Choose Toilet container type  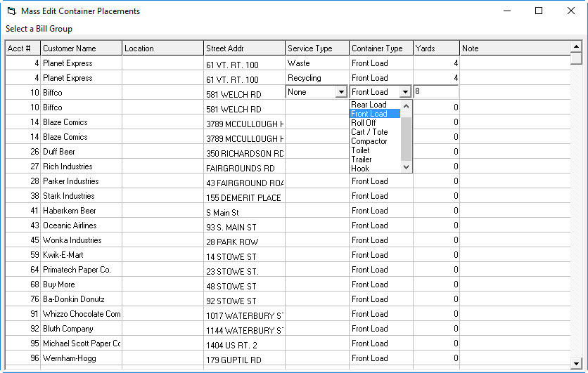[360, 150]
